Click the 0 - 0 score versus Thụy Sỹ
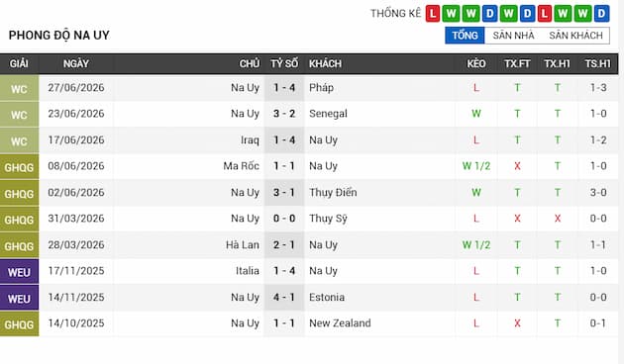The height and width of the screenshot is (364, 624). point(284,219)
